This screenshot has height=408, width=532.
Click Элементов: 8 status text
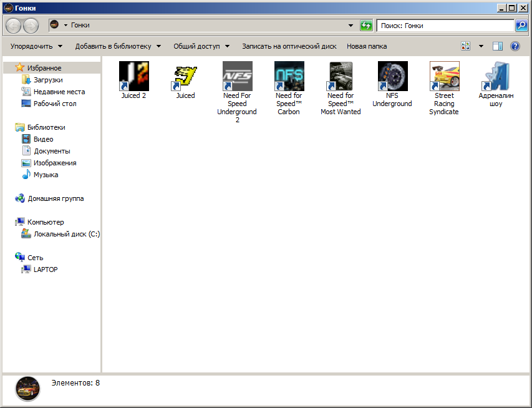(x=75, y=383)
